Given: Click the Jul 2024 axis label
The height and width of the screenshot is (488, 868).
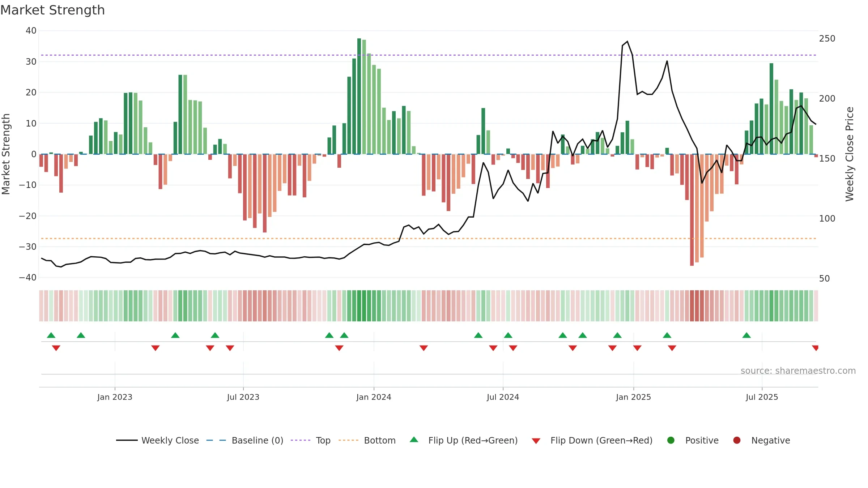Looking at the screenshot, I should coord(503,397).
